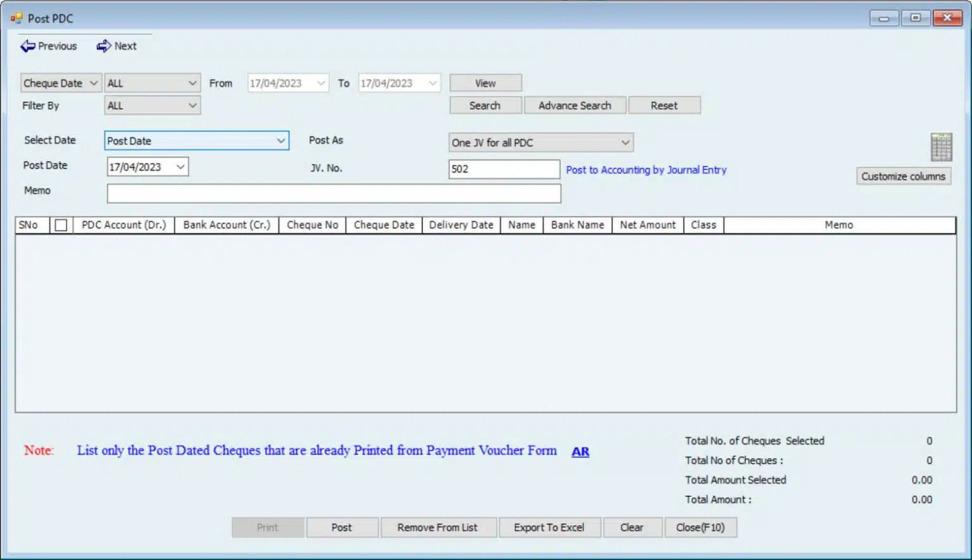This screenshot has width=972, height=560.
Task: Open the Filter By ALL dropdown
Action: click(x=152, y=106)
